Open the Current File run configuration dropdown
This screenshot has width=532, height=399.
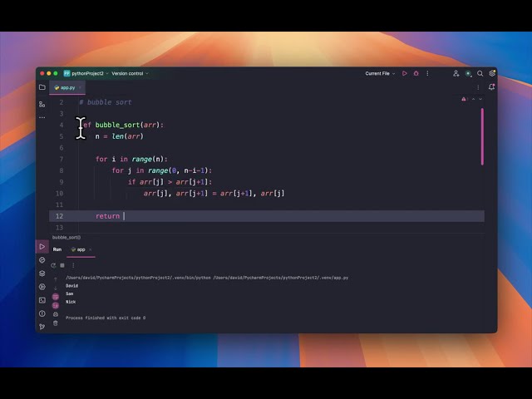click(380, 73)
